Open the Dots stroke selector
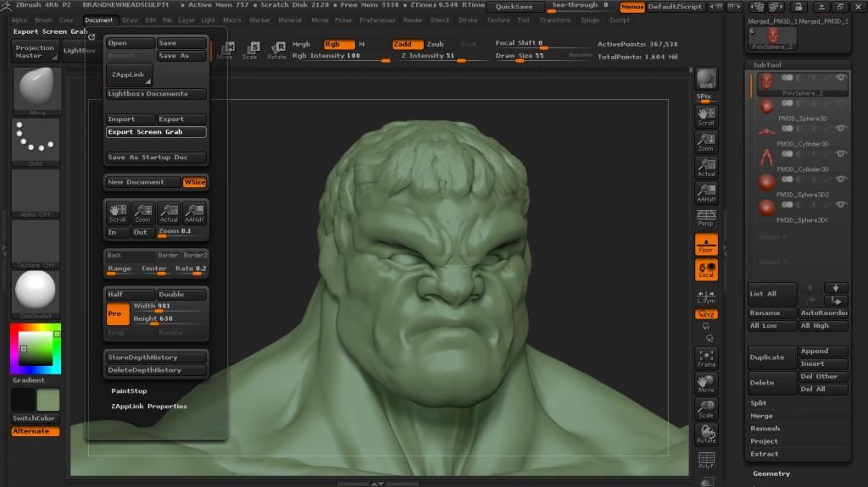Viewport: 868px width, 487px height. click(36, 141)
